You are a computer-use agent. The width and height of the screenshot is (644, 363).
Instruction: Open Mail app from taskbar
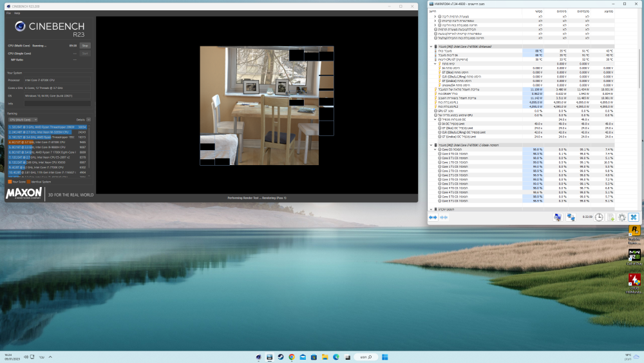(x=303, y=357)
